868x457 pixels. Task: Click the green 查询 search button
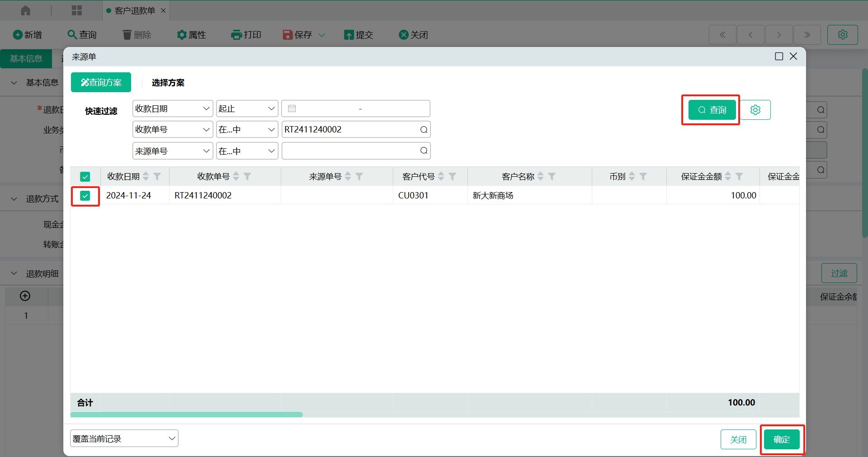[x=712, y=110]
